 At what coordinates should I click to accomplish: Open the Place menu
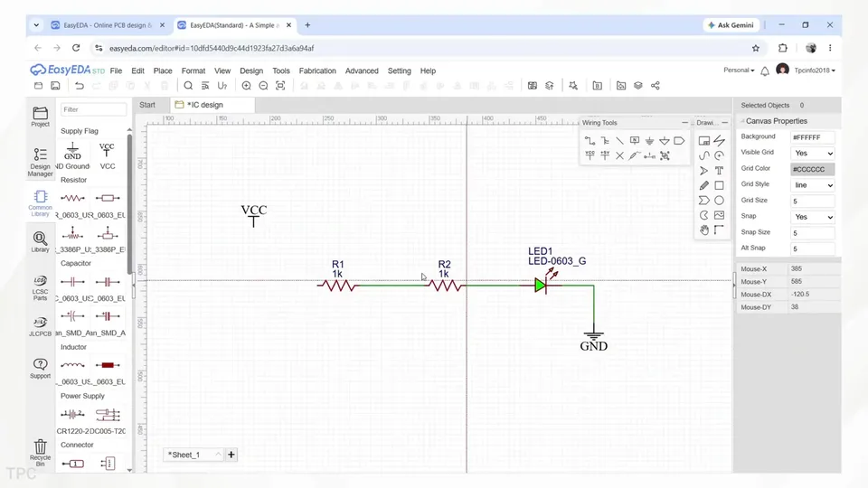(x=162, y=70)
